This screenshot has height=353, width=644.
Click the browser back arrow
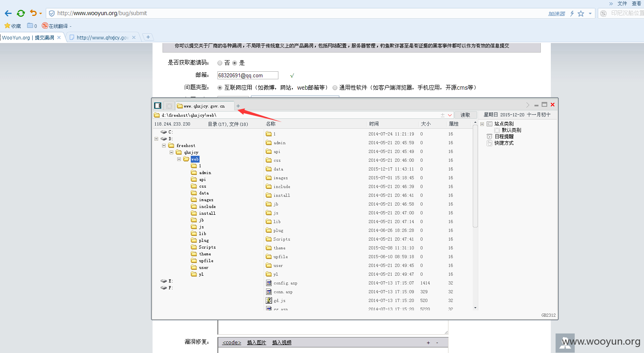(8, 13)
